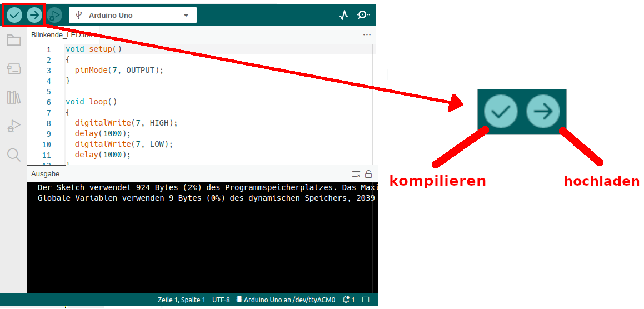
Task: Expand the editor tab three-dot menu
Action: pos(367,34)
